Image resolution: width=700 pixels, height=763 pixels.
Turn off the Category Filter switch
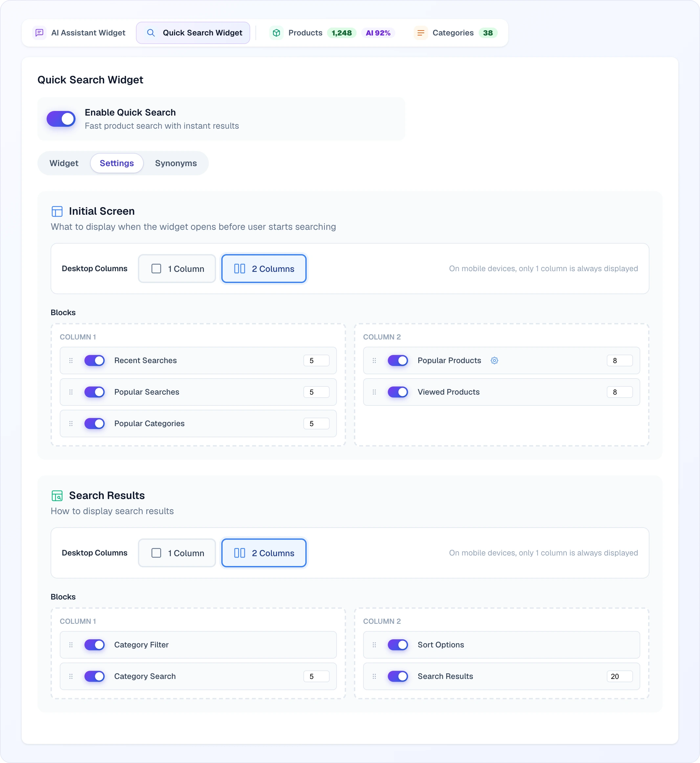point(95,644)
